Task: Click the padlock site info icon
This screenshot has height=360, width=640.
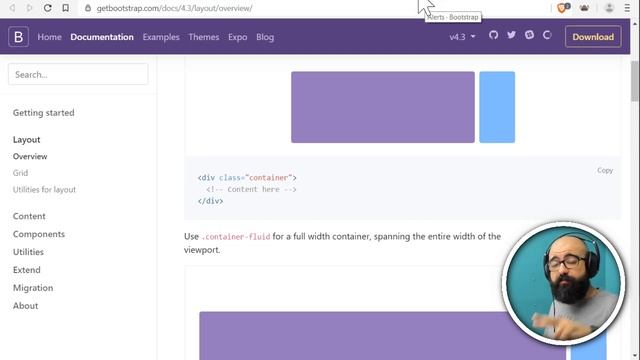Action: click(88, 8)
